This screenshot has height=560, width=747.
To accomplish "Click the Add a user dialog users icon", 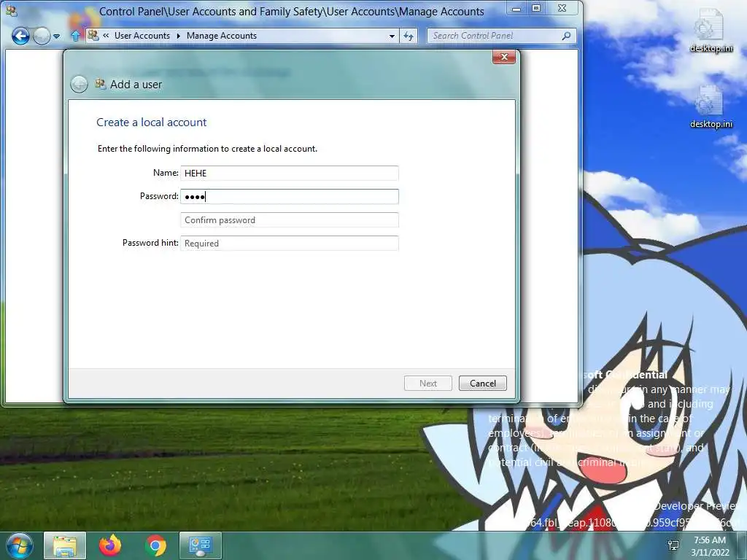I will tap(100, 85).
